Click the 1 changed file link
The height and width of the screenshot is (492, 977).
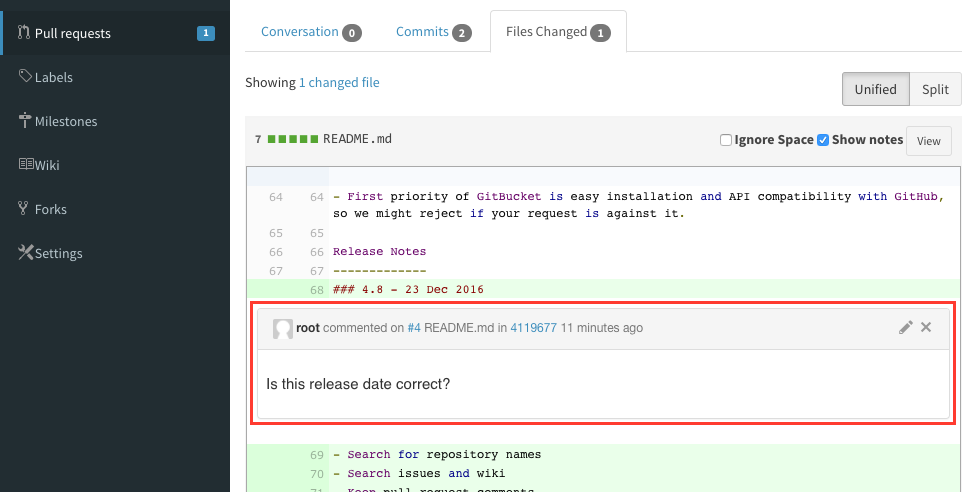click(x=339, y=82)
